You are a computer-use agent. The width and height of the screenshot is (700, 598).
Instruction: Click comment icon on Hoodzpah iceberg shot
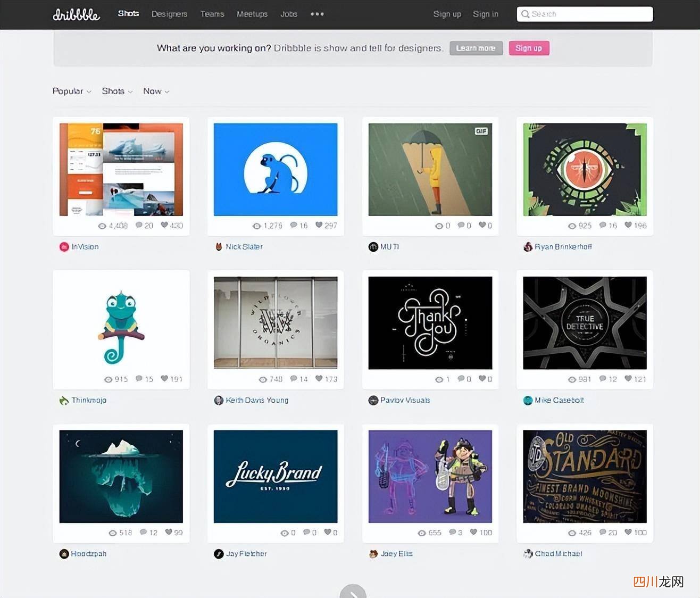point(143,532)
